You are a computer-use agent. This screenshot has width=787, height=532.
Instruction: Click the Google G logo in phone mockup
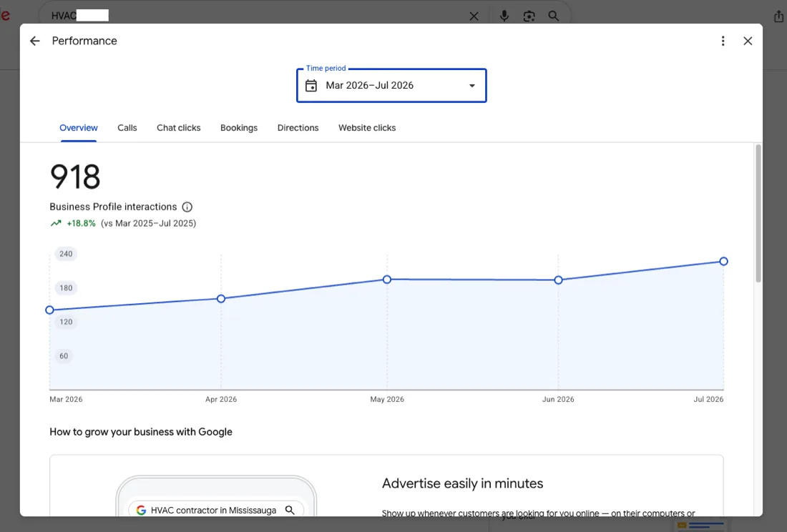(x=141, y=510)
